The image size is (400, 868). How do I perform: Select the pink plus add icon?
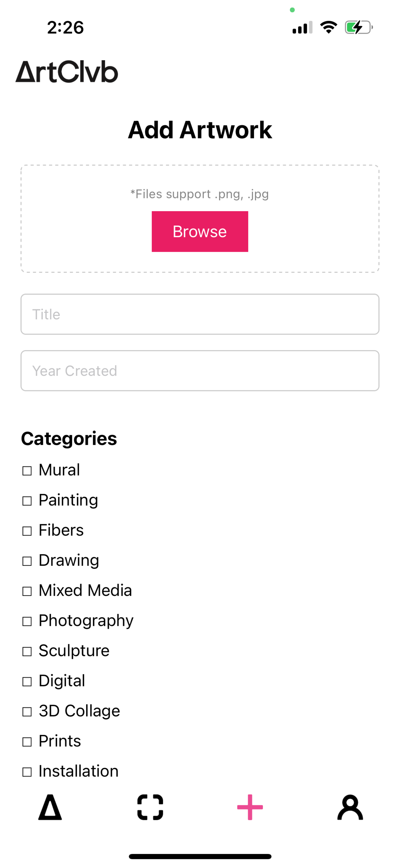click(x=250, y=807)
